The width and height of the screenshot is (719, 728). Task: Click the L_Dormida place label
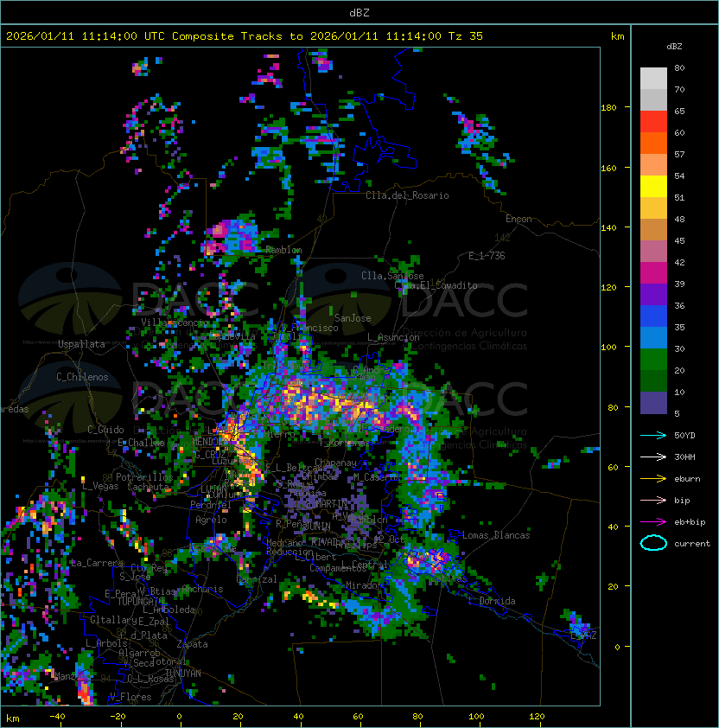coord(492,601)
